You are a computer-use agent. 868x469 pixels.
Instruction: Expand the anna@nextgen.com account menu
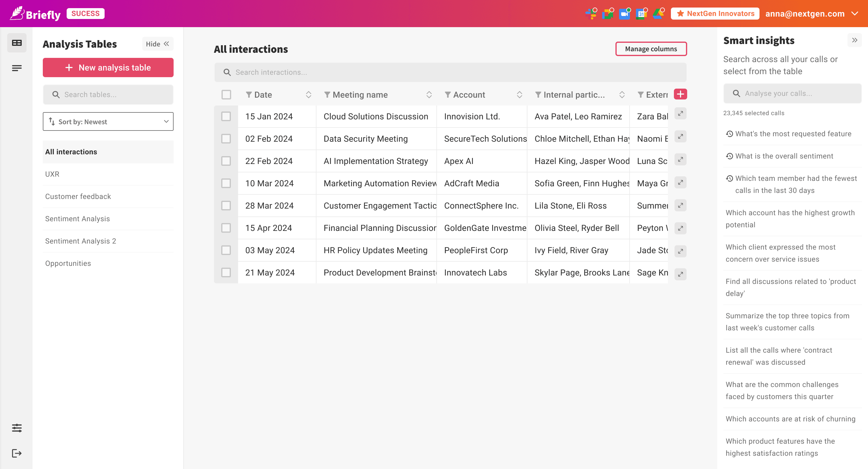pyautogui.click(x=855, y=14)
